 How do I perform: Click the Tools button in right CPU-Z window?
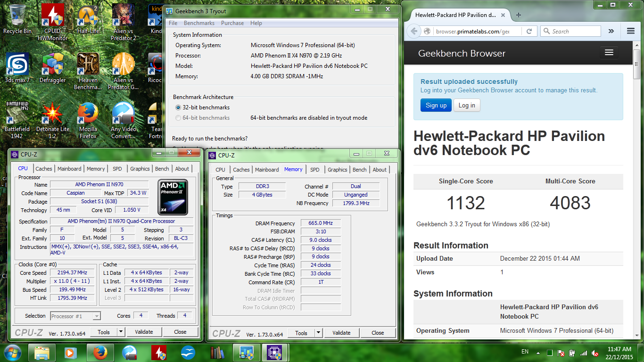point(301,333)
